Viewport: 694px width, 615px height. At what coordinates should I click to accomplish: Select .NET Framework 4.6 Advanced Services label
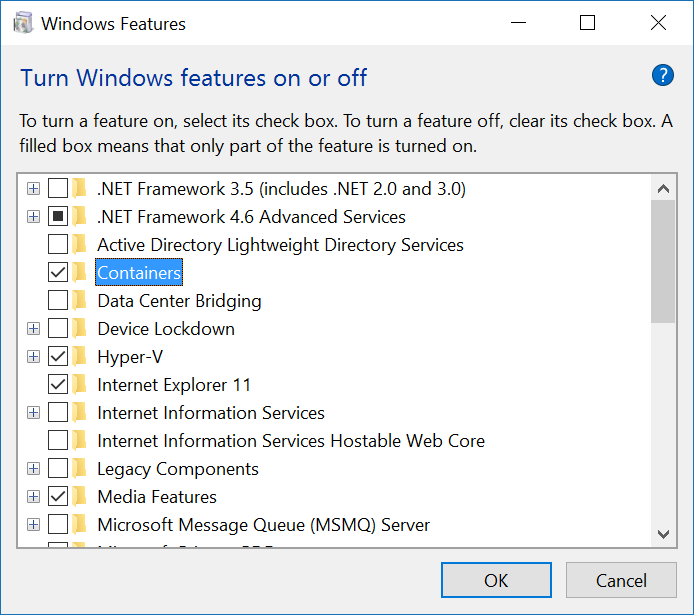click(251, 216)
